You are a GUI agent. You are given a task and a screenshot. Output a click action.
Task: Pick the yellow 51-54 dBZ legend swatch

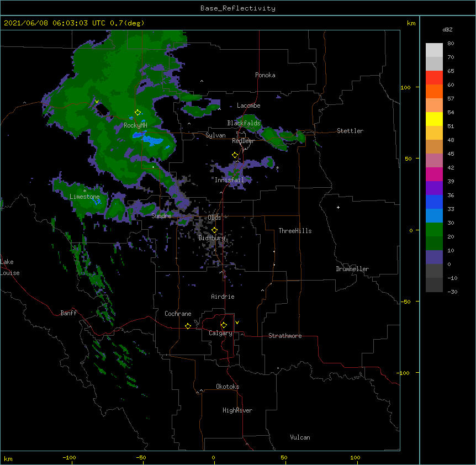click(x=434, y=119)
